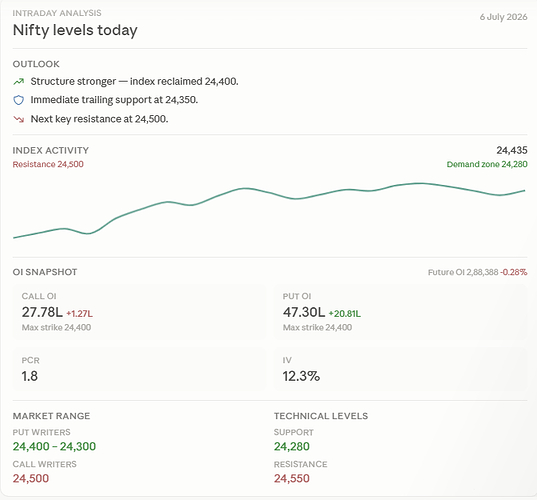The height and width of the screenshot is (500, 537).
Task: Select the IV 12.3% card
Action: [400, 370]
